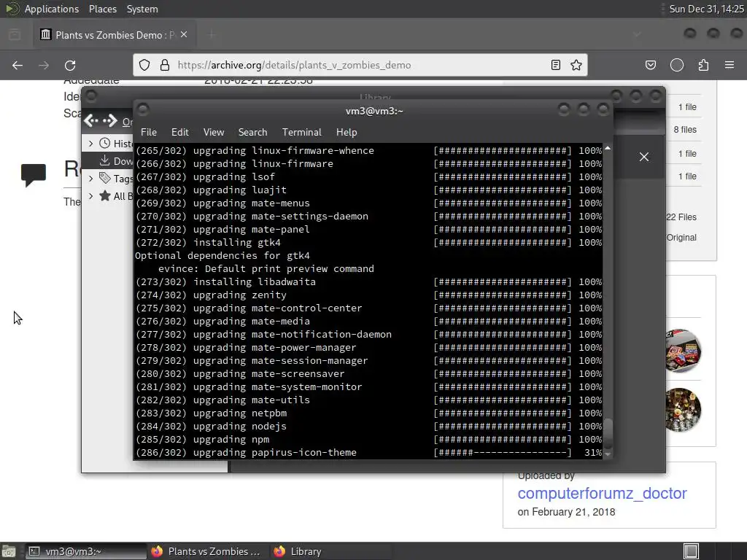The height and width of the screenshot is (560, 747).
Task: Go forward in Firefox
Action: pyautogui.click(x=43, y=65)
